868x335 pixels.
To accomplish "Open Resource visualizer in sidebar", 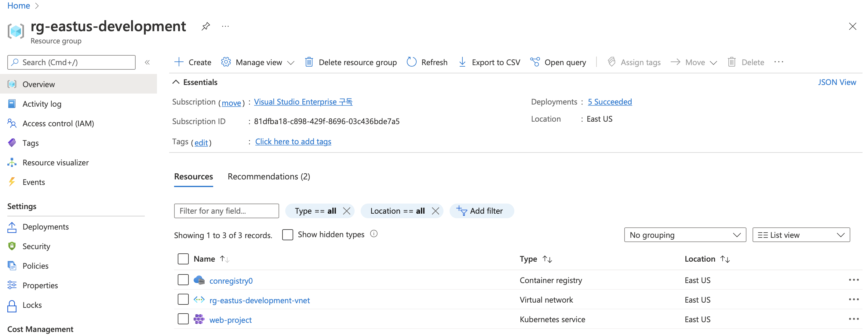I will coord(56,163).
